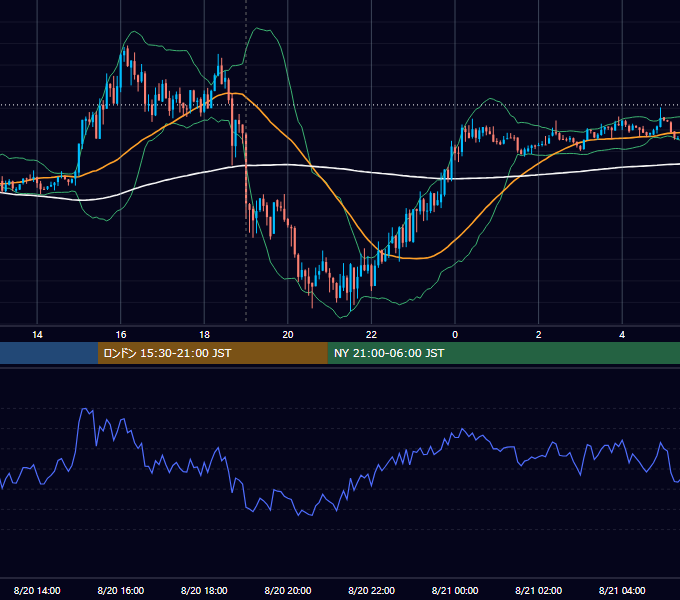Click the 22 hour label on price chart axis
680x600 pixels.
coord(372,335)
